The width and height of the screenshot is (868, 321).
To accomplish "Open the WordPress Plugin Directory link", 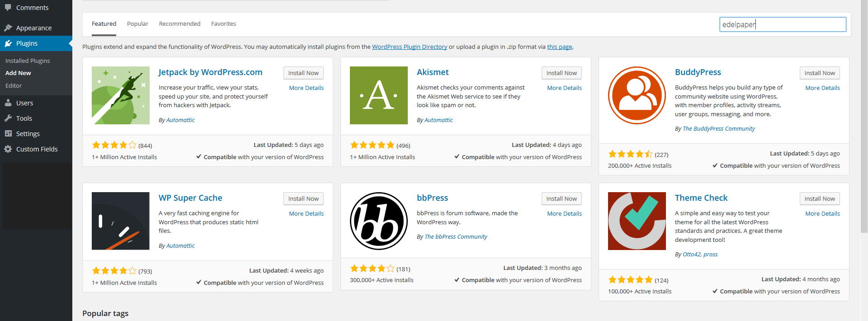I will (410, 47).
